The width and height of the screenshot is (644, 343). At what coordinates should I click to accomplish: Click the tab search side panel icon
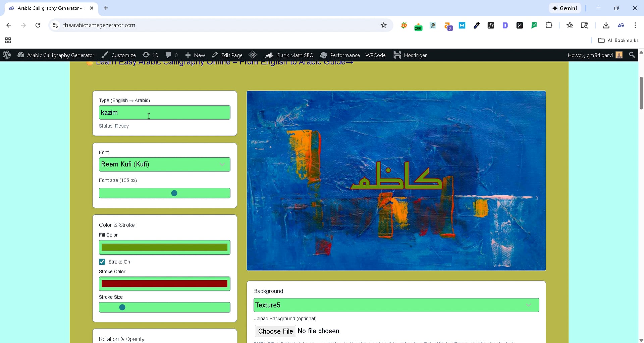pyautogui.click(x=584, y=25)
